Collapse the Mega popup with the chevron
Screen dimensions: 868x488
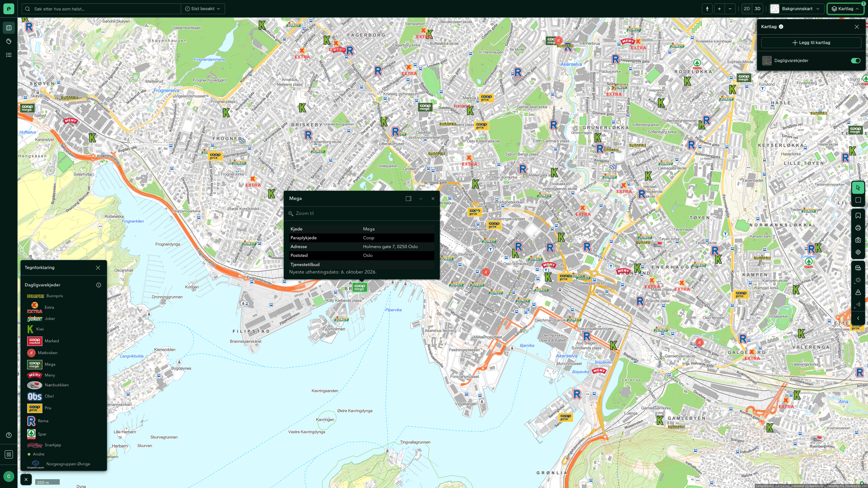tap(421, 199)
